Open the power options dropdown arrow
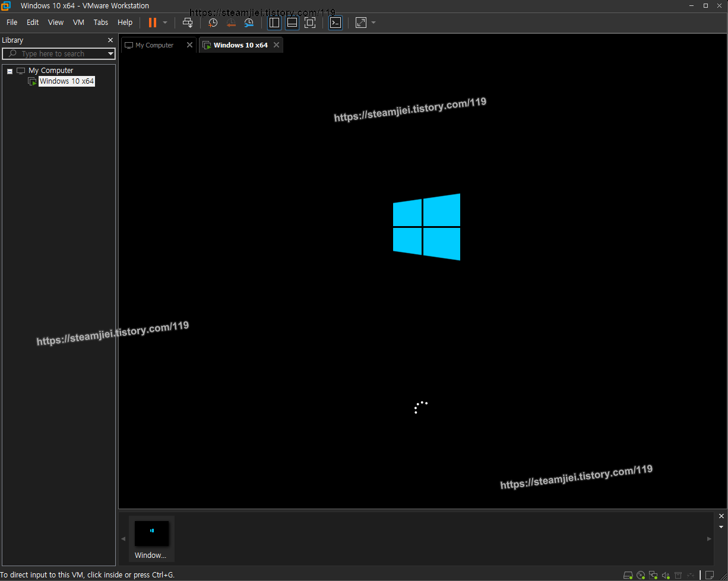The width and height of the screenshot is (728, 581). pos(164,23)
